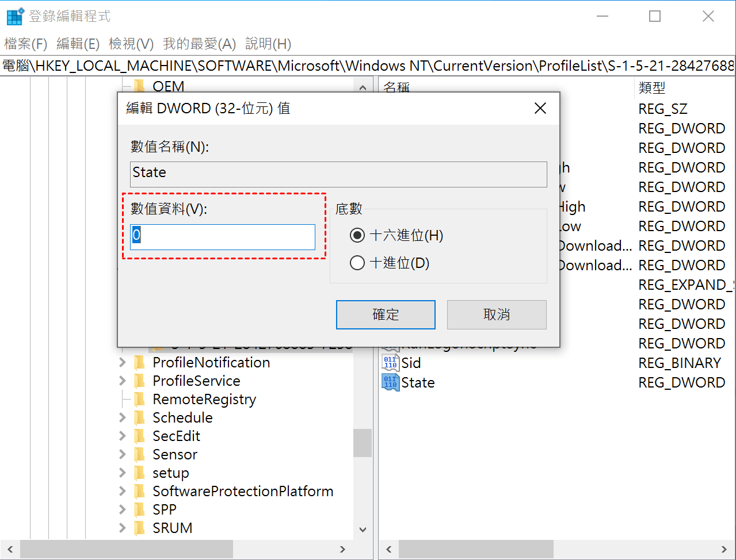Screen dimensions: 736x560
Task: Confirm the dialog with 確定 button
Action: 386,314
